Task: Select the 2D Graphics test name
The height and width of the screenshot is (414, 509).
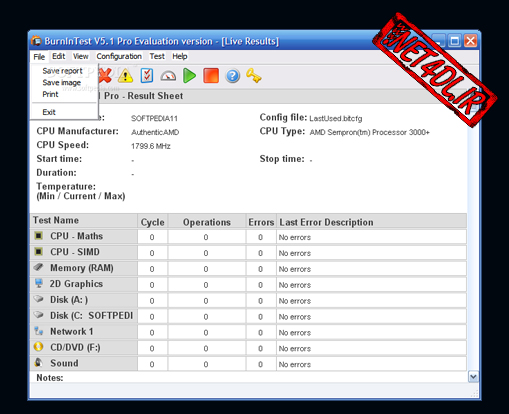Action: (76, 284)
